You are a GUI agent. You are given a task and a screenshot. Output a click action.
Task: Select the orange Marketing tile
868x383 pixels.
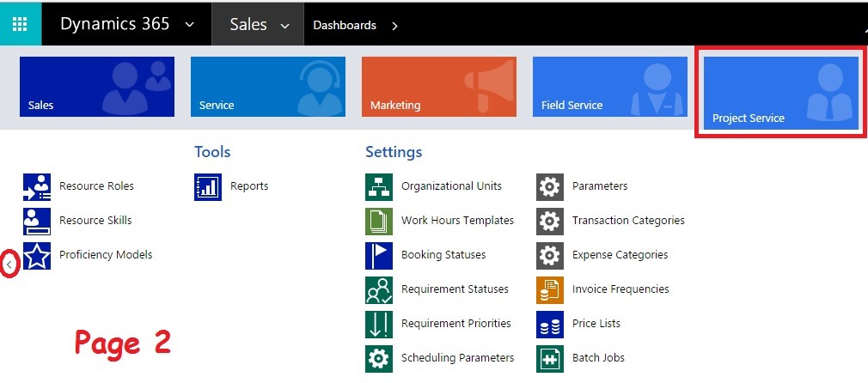[x=438, y=87]
